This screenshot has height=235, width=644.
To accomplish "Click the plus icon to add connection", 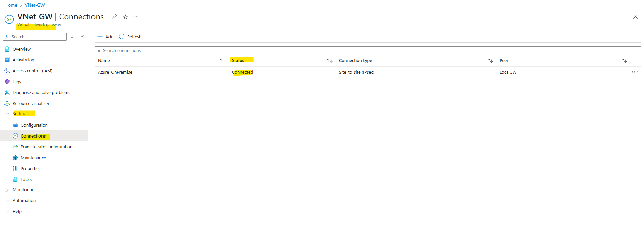I will pyautogui.click(x=100, y=36).
